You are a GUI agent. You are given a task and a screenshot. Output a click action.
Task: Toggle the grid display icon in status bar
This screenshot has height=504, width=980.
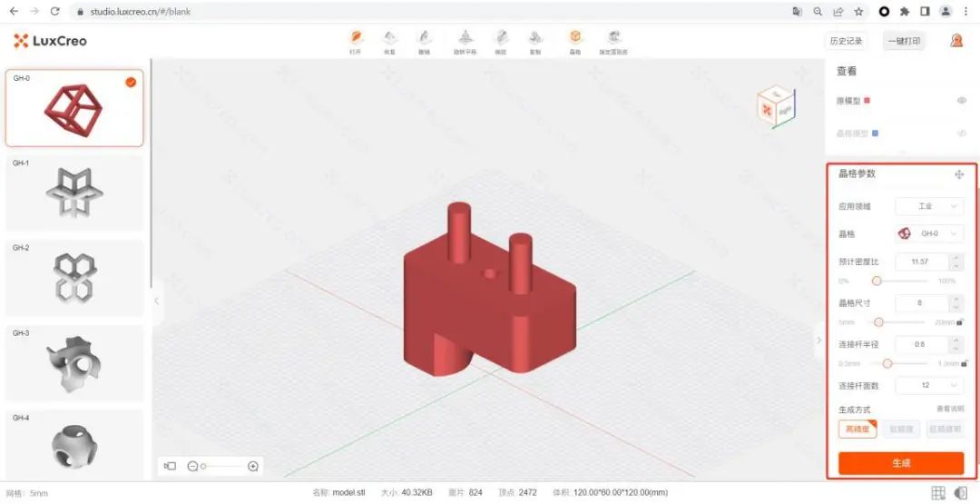(x=938, y=493)
